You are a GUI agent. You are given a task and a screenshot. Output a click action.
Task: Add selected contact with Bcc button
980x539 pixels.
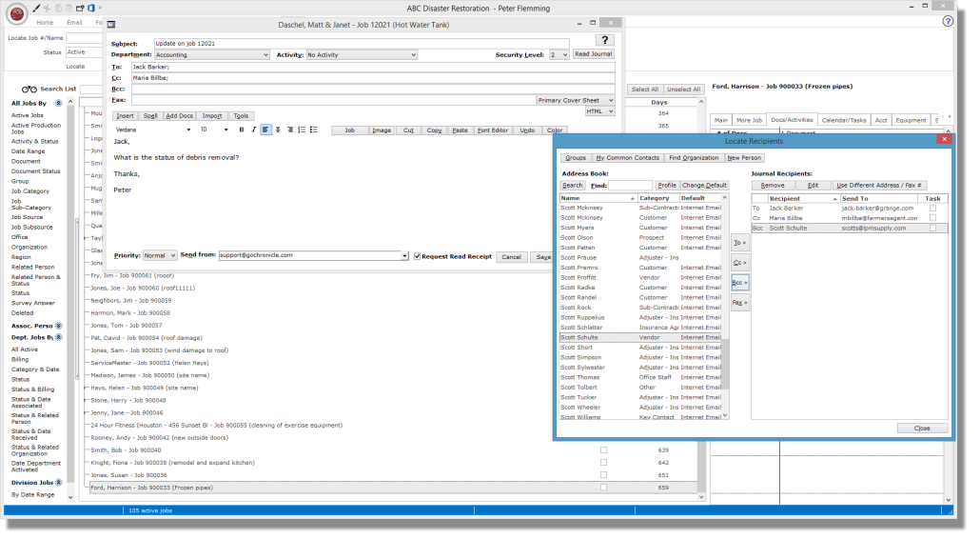pos(739,283)
